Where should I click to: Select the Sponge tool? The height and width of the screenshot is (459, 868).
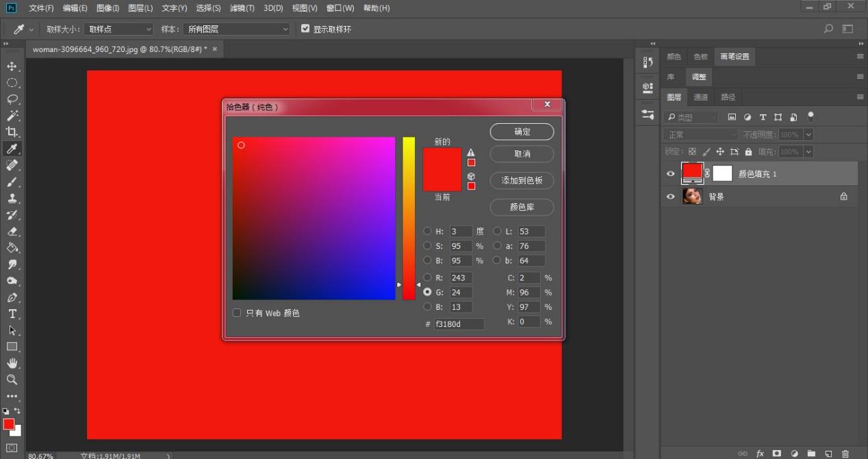coord(12,281)
